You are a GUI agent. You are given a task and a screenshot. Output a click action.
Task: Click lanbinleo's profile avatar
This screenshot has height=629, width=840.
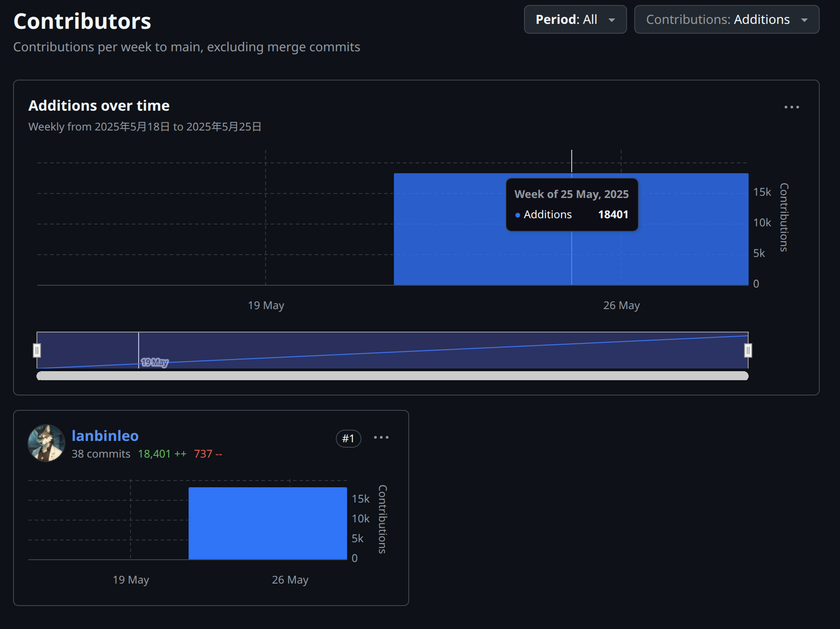pos(46,443)
